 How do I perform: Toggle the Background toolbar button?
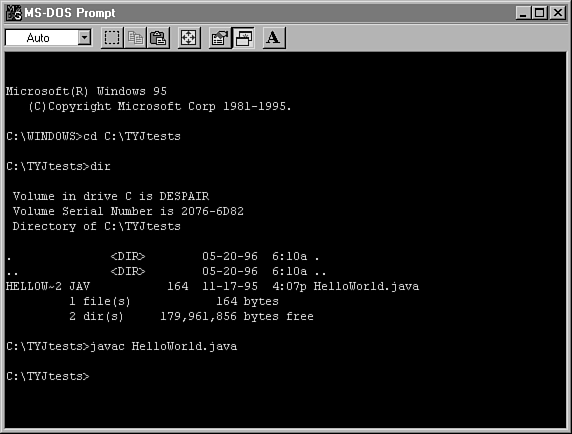243,38
